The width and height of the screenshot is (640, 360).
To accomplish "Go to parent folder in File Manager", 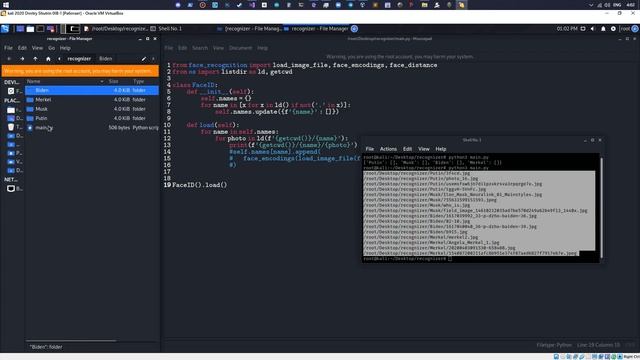I will (35, 59).
